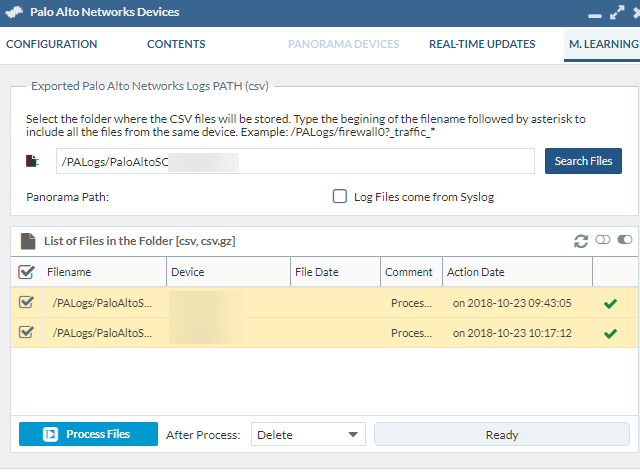Switch off using the left toggle icon

pyautogui.click(x=602, y=241)
